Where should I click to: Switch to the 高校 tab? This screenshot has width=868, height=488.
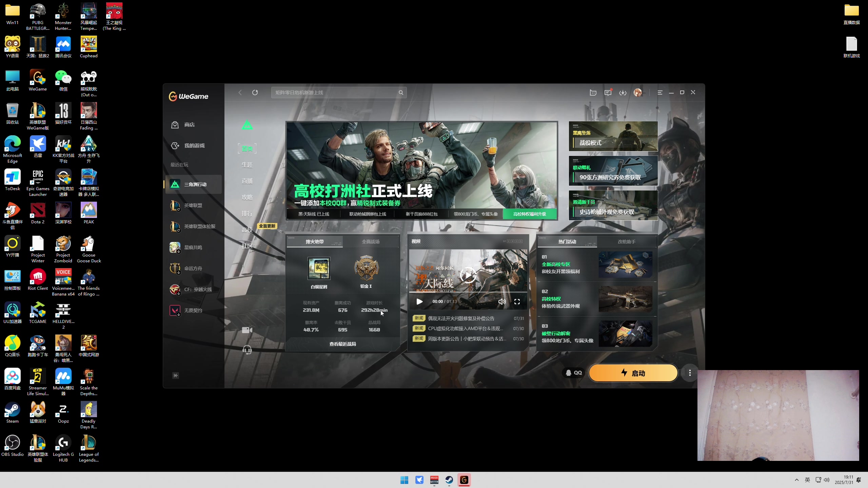(247, 230)
